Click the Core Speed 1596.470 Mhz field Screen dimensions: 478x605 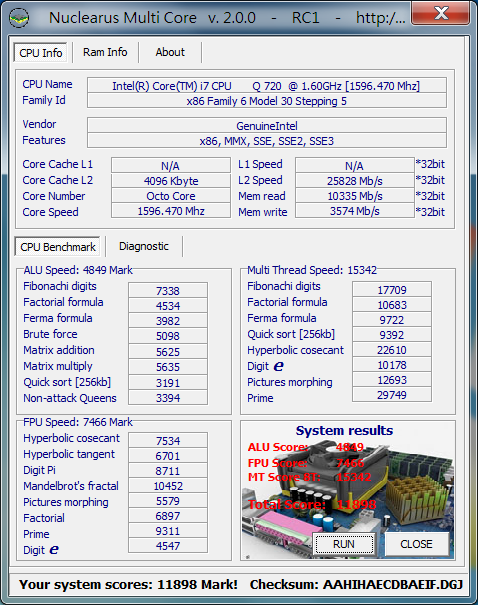(x=171, y=211)
